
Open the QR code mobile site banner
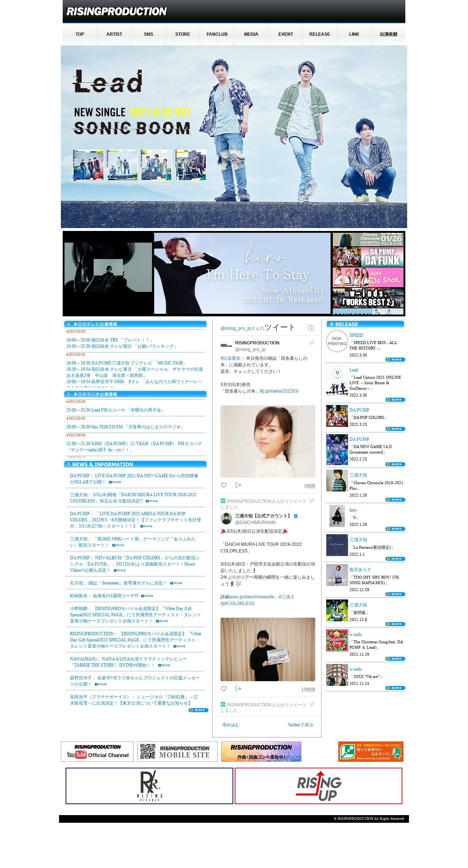tap(177, 751)
